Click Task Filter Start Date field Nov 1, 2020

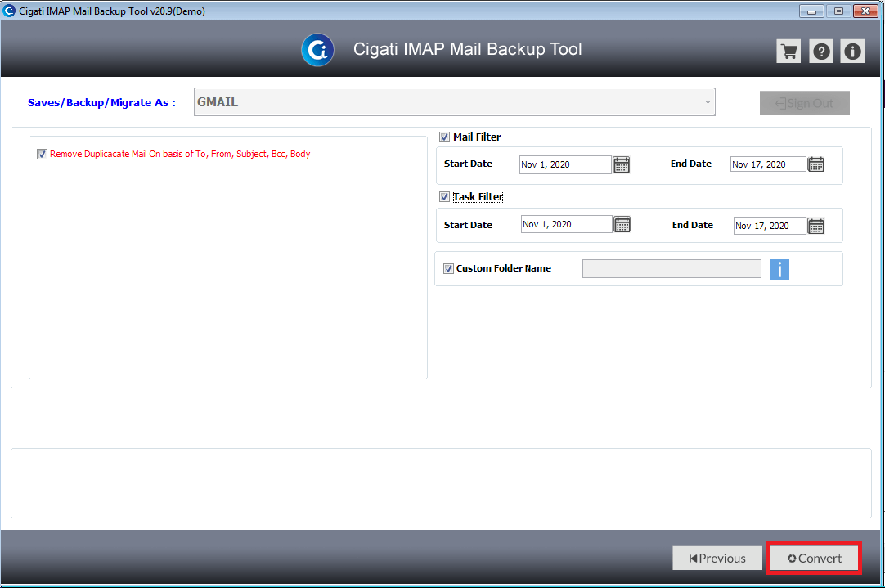click(567, 224)
